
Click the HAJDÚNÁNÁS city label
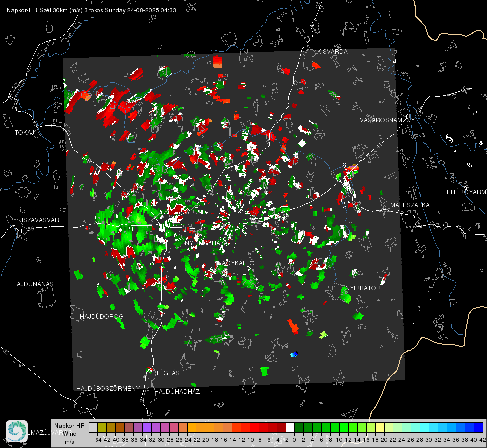click(x=33, y=284)
